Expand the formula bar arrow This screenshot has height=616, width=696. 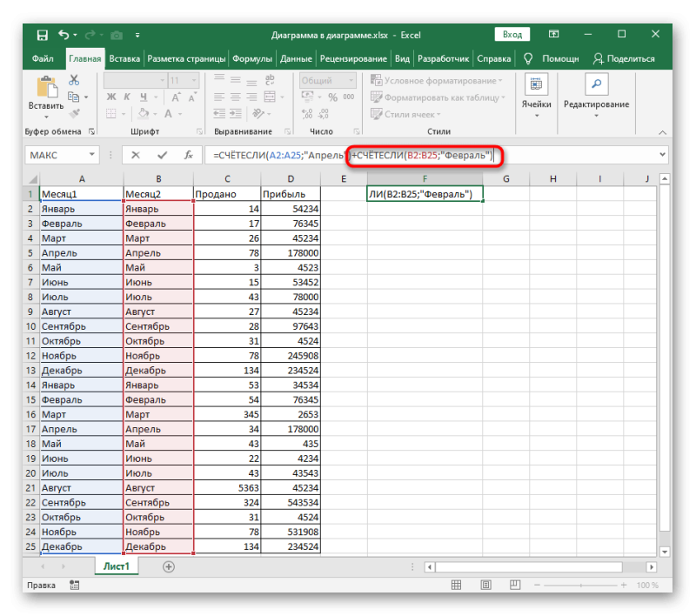(662, 155)
